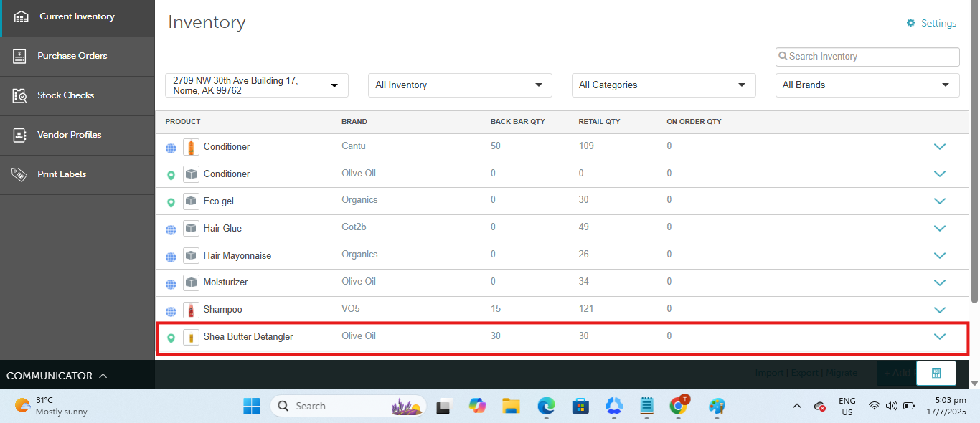Sort by the BRAND column header
The image size is (980, 423).
tap(354, 122)
